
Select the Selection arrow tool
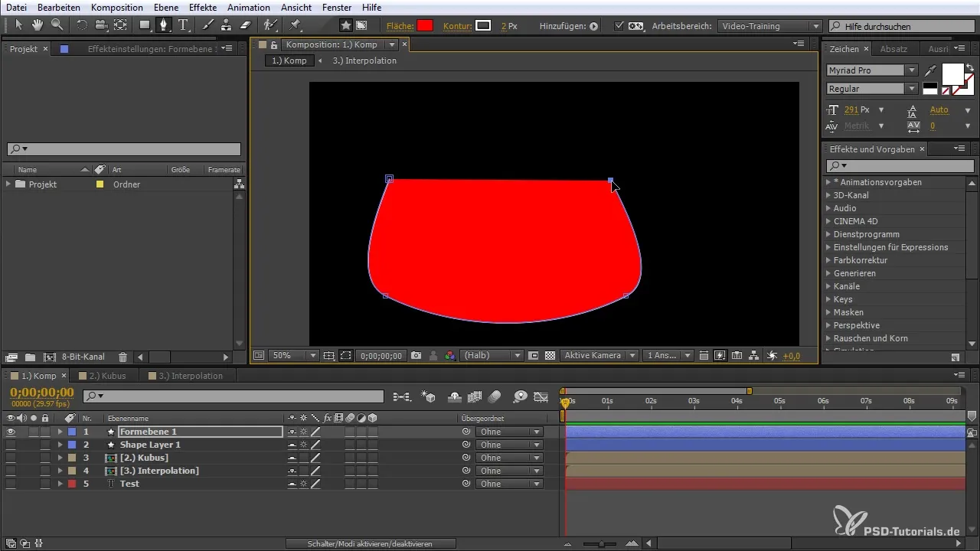(20, 25)
